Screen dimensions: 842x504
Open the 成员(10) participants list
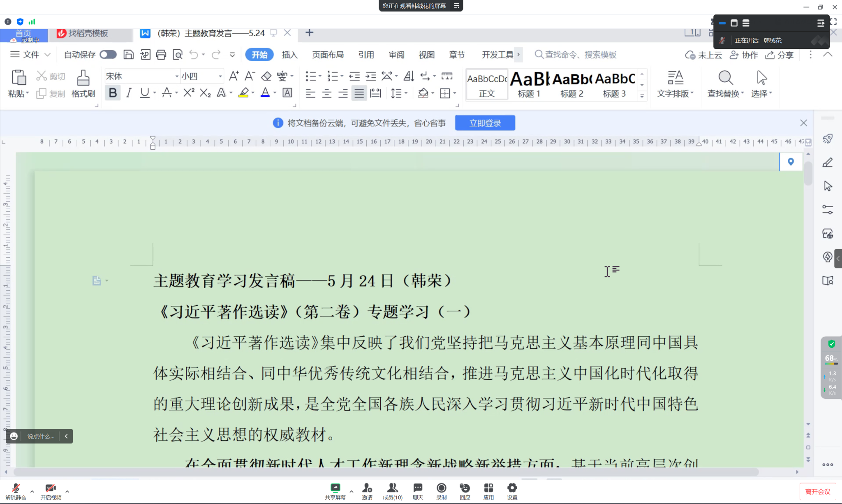point(392,491)
